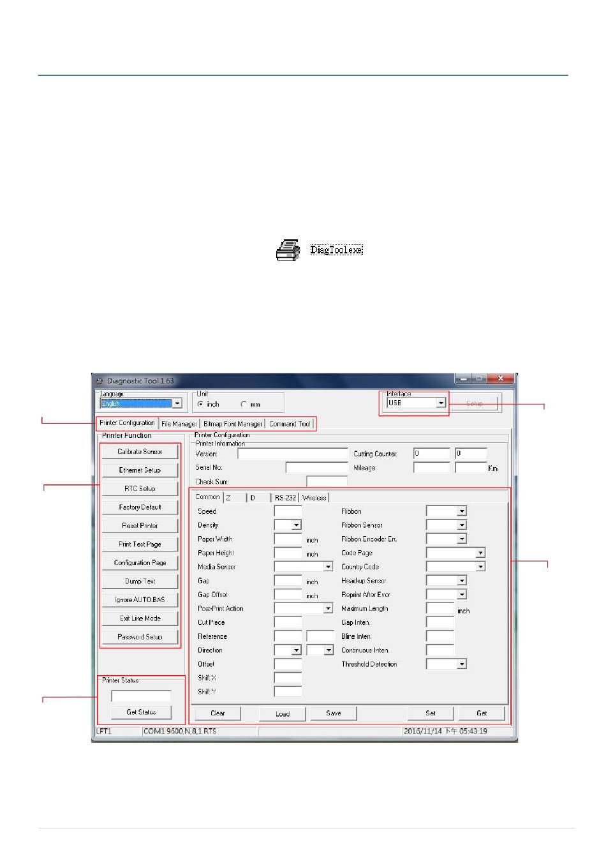Open the Ribbon Encoder Err. dropdown
This screenshot has height=868, width=606.
462,539
